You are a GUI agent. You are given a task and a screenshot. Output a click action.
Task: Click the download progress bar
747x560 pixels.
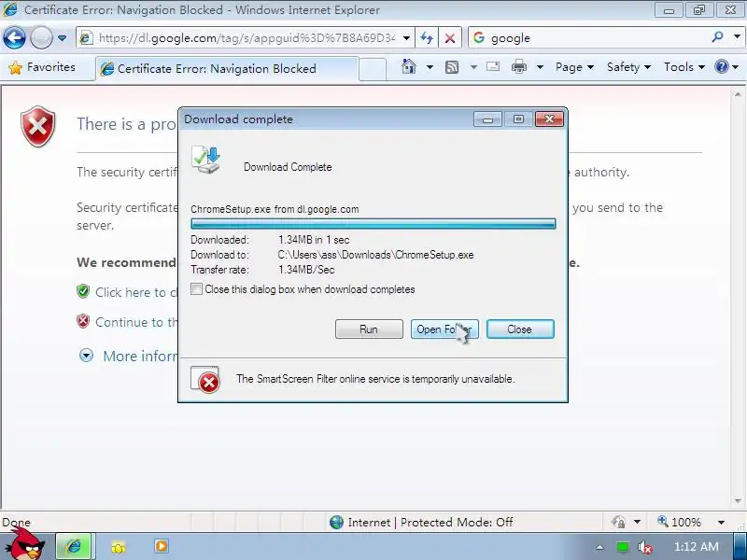tap(373, 224)
